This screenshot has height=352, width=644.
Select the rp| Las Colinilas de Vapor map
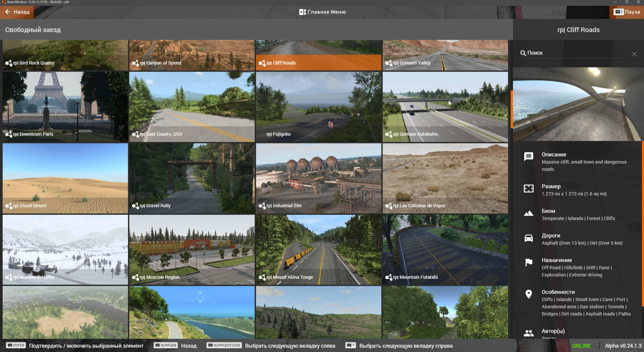pyautogui.click(x=445, y=178)
